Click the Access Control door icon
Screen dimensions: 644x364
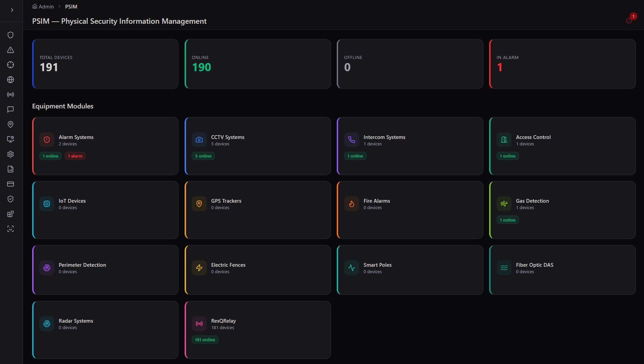504,140
